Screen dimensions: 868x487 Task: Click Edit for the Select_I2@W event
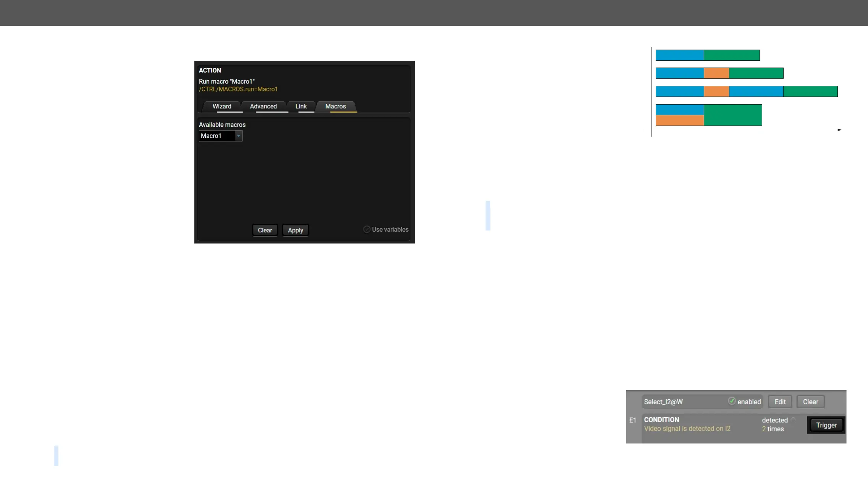pos(780,402)
